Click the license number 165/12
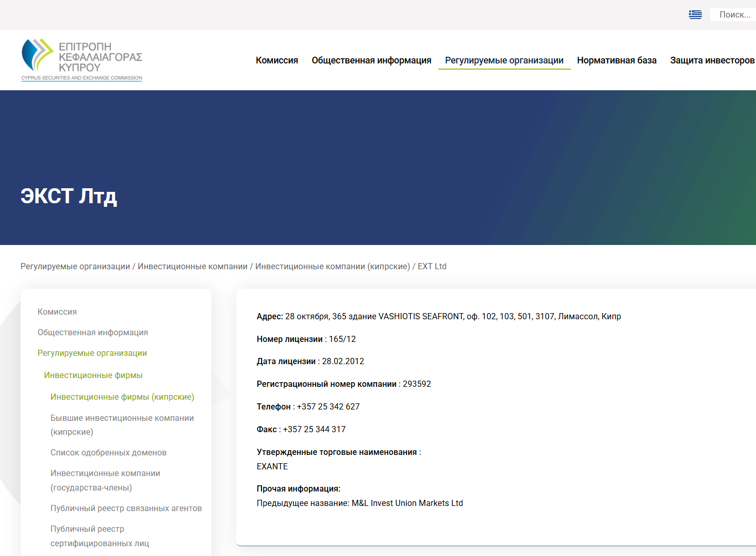The width and height of the screenshot is (756, 556). pyautogui.click(x=342, y=339)
